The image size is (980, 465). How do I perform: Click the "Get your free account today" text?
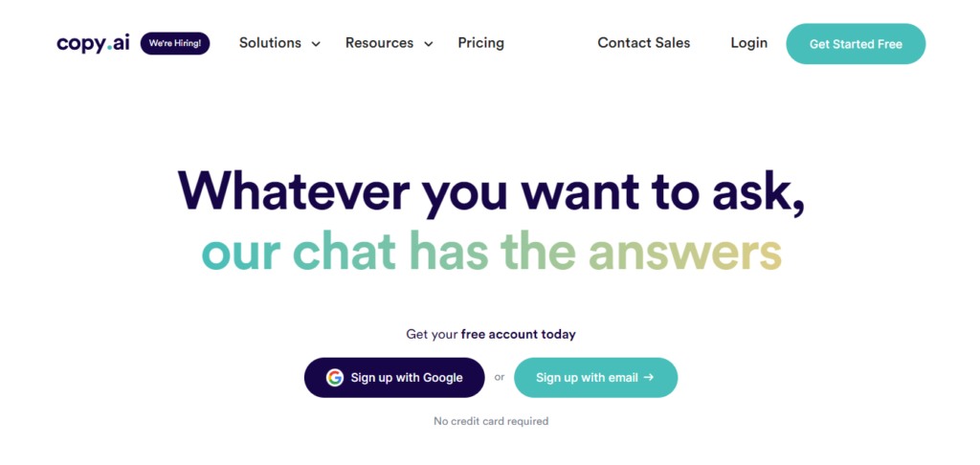pyautogui.click(x=491, y=334)
